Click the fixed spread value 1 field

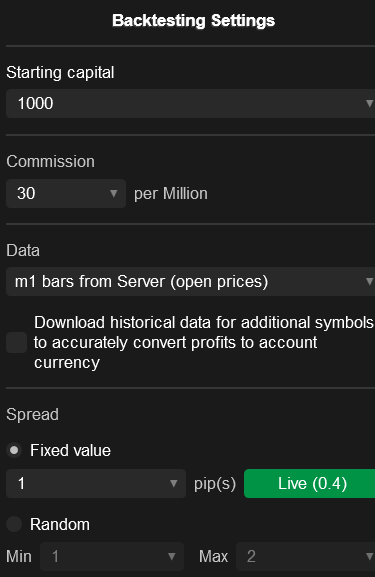pos(96,484)
